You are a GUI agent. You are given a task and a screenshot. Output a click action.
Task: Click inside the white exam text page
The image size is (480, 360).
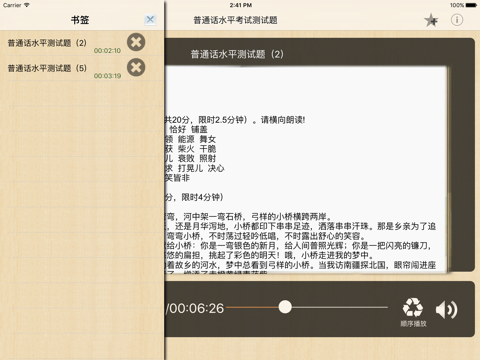306,170
